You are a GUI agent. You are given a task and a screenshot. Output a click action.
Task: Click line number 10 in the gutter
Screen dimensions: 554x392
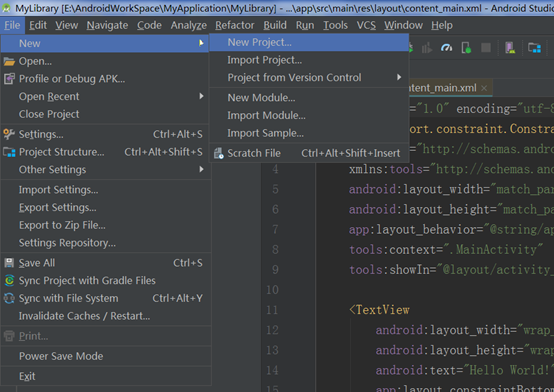pos(272,290)
